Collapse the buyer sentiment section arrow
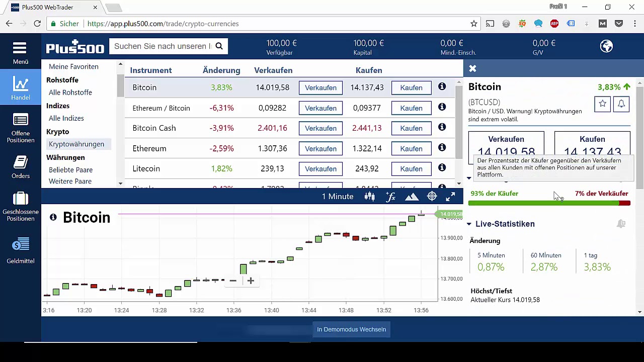This screenshot has height=362, width=644. pos(469,178)
